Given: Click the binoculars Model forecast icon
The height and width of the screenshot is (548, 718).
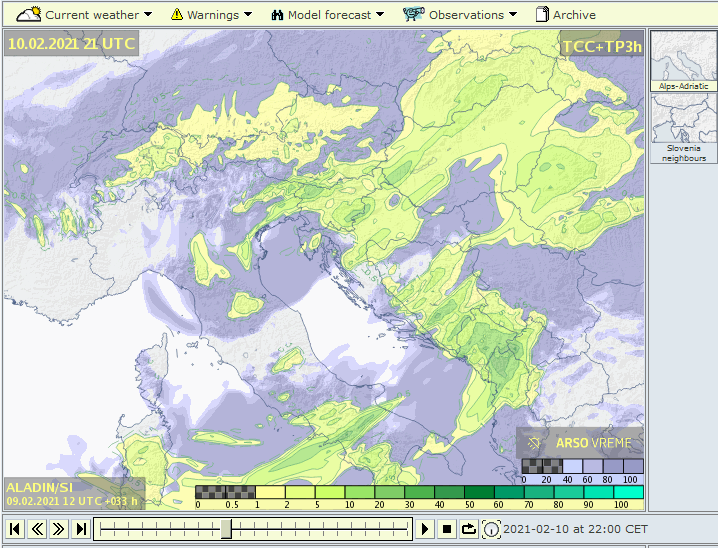Looking at the screenshot, I should point(276,15).
